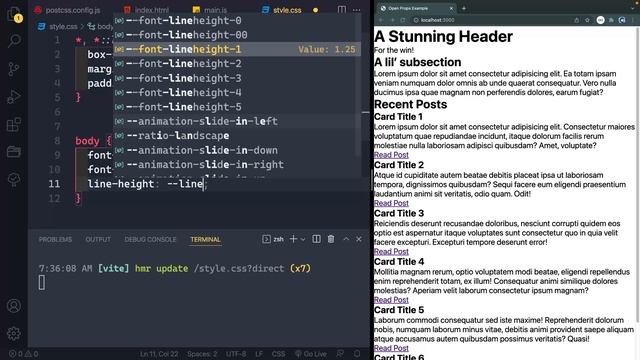
Task: Open a new browser tab with plus
Action: (464, 8)
